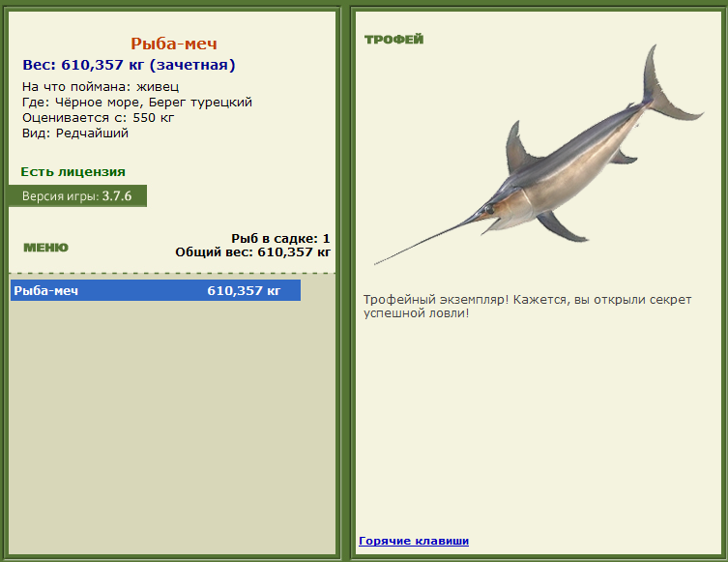Click the ТРОФЕЙ heading
The height and width of the screenshot is (562, 728).
[x=394, y=40]
